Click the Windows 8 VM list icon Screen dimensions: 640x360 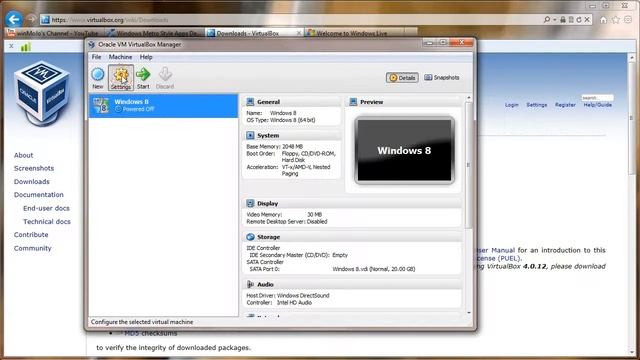(x=101, y=105)
